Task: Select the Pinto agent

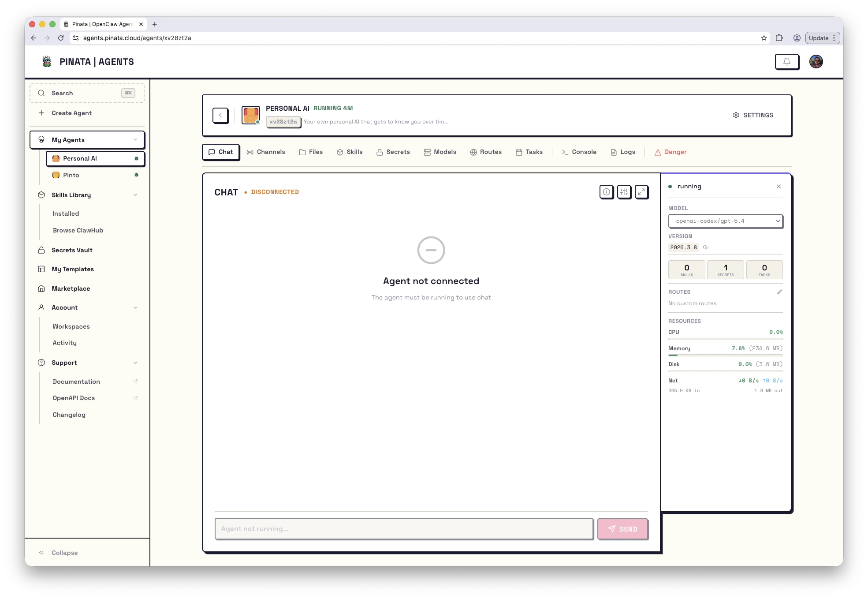Action: pyautogui.click(x=71, y=175)
